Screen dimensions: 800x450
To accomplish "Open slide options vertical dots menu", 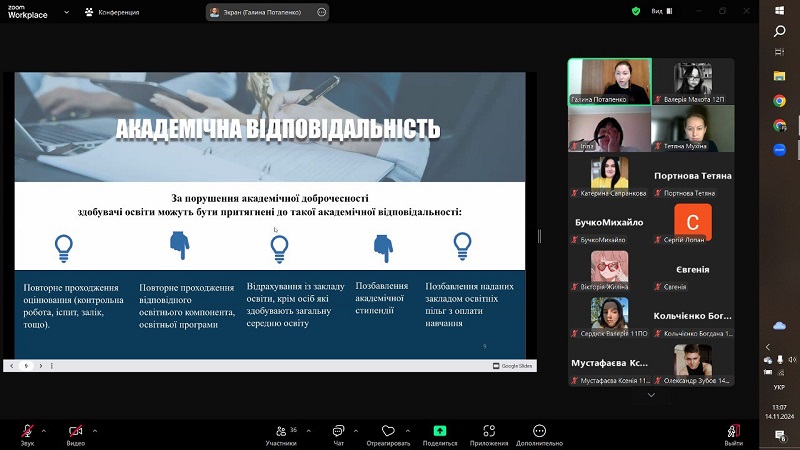I will tap(52, 366).
